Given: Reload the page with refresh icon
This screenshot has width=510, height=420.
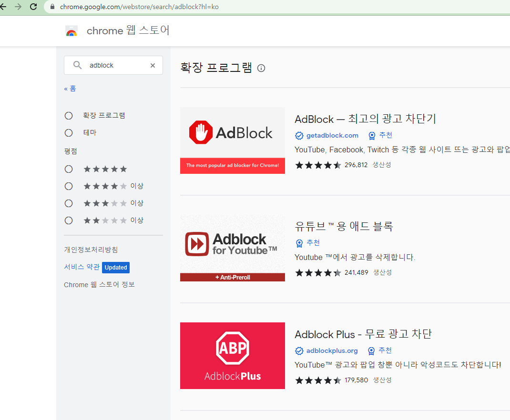Looking at the screenshot, I should [33, 7].
